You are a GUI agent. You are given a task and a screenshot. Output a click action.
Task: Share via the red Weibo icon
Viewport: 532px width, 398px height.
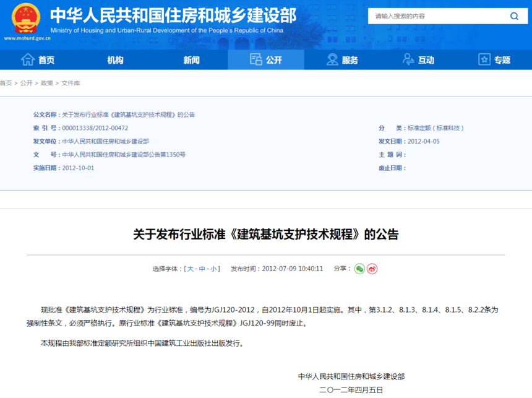[372, 269]
